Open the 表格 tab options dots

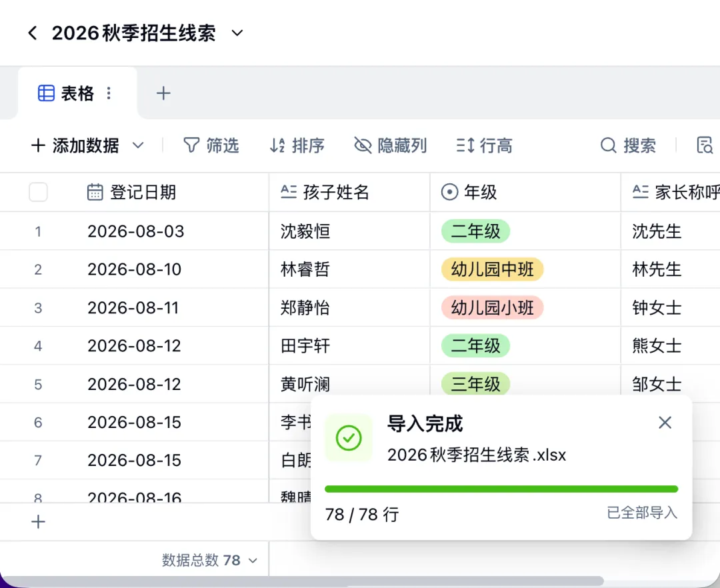[x=109, y=93]
